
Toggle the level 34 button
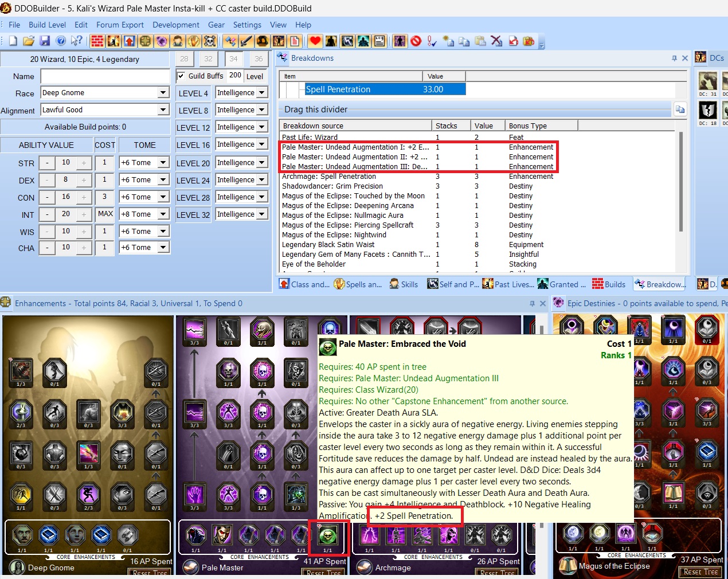[x=233, y=58]
